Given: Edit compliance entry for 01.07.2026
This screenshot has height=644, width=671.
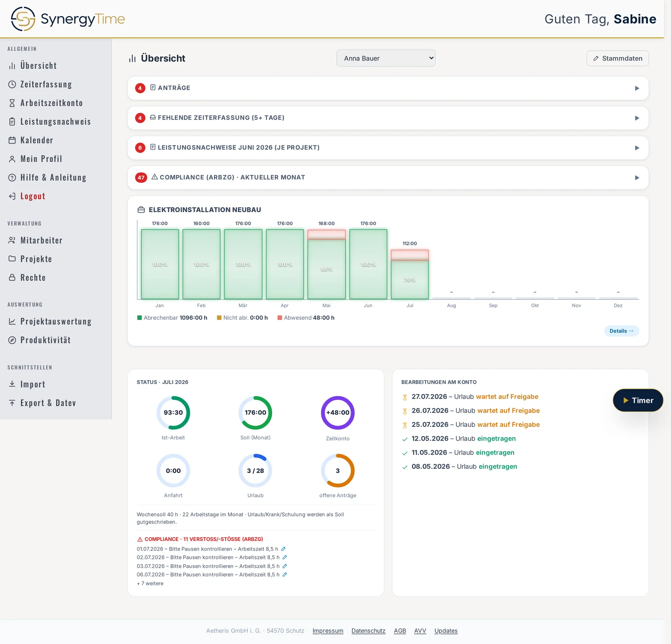Looking at the screenshot, I should coord(283,549).
